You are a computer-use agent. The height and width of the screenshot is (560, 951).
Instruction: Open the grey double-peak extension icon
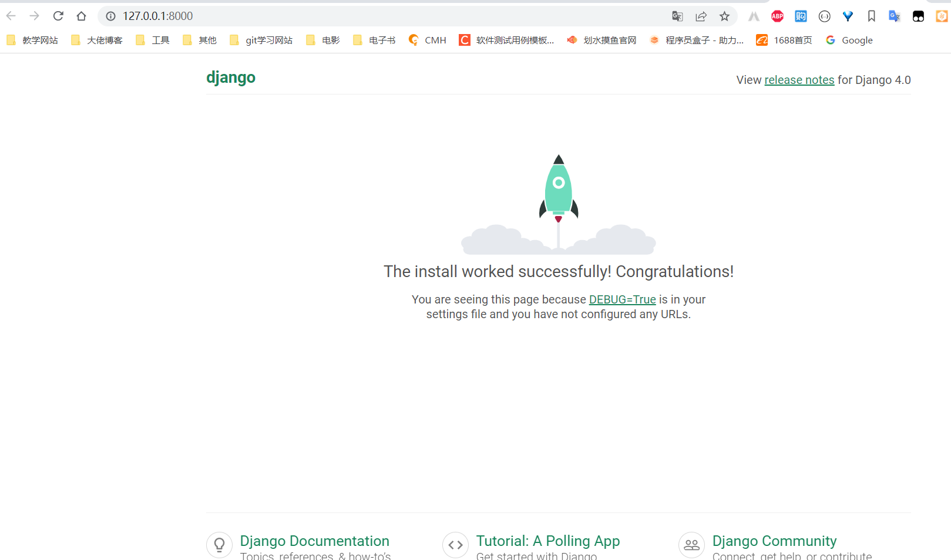click(x=754, y=16)
